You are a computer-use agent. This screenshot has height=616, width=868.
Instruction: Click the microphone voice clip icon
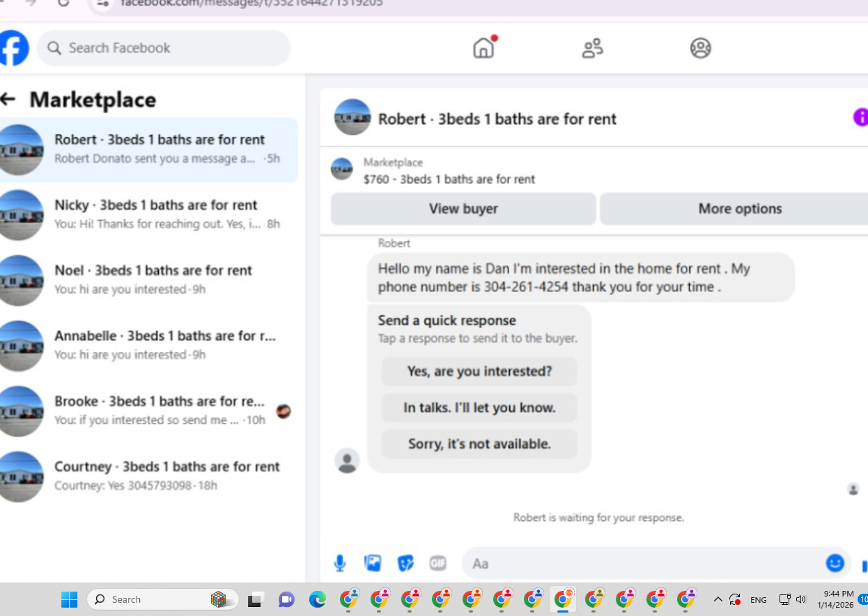tap(340, 563)
